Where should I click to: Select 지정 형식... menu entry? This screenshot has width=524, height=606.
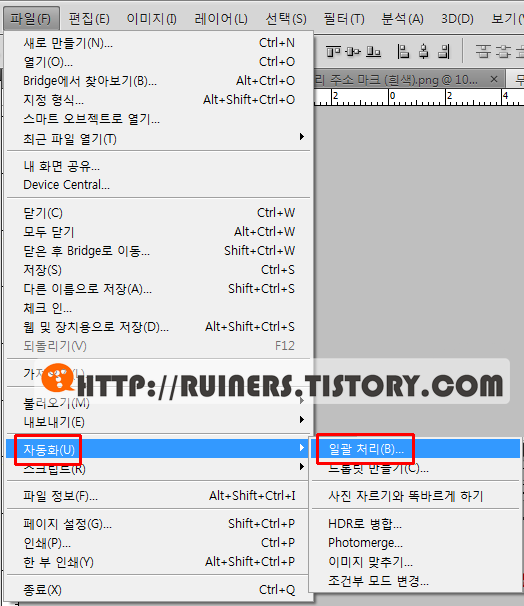(158, 100)
